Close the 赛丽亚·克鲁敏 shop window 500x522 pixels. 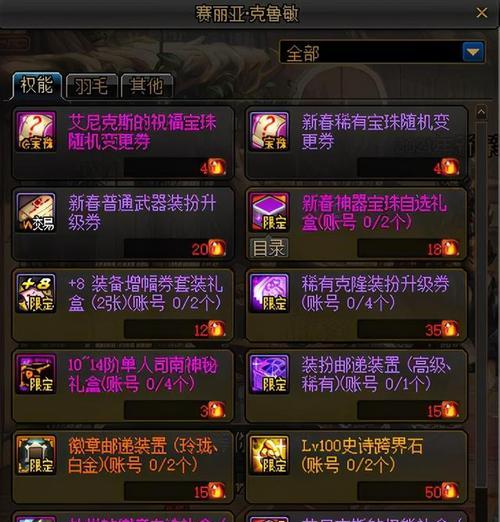482,13
